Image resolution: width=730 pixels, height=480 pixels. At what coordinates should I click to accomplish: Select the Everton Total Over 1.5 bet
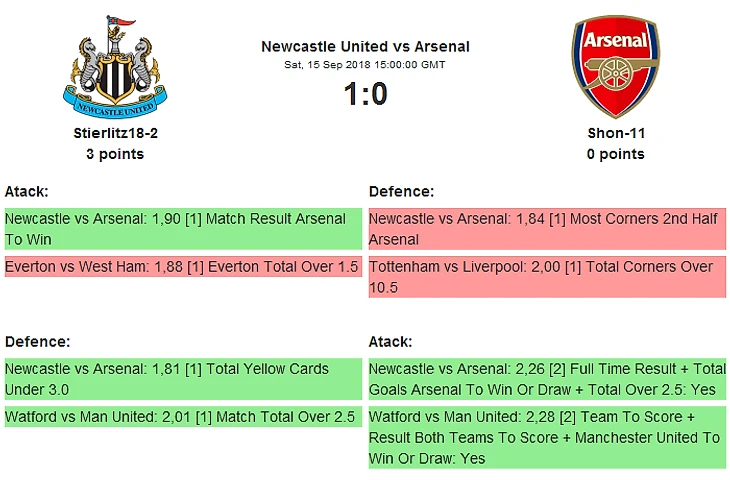[x=182, y=267]
